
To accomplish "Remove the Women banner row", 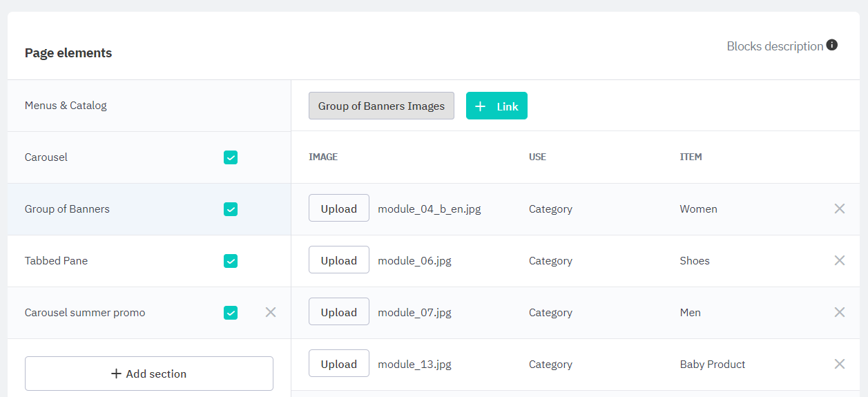I will (839, 209).
